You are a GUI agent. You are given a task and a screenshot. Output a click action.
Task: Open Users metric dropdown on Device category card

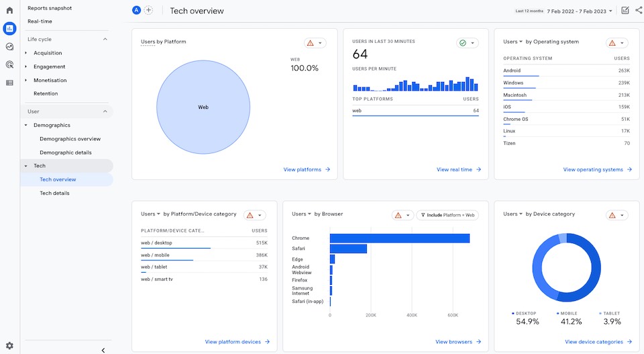[x=513, y=214]
